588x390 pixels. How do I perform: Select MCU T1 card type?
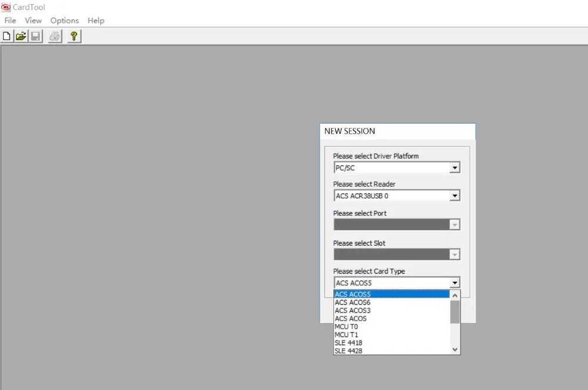(392, 335)
